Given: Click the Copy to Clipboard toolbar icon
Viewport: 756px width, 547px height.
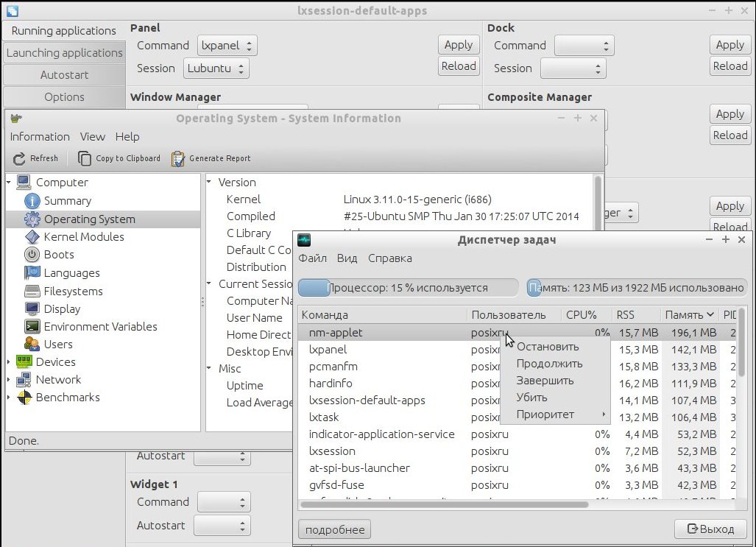Looking at the screenshot, I should click(x=85, y=159).
